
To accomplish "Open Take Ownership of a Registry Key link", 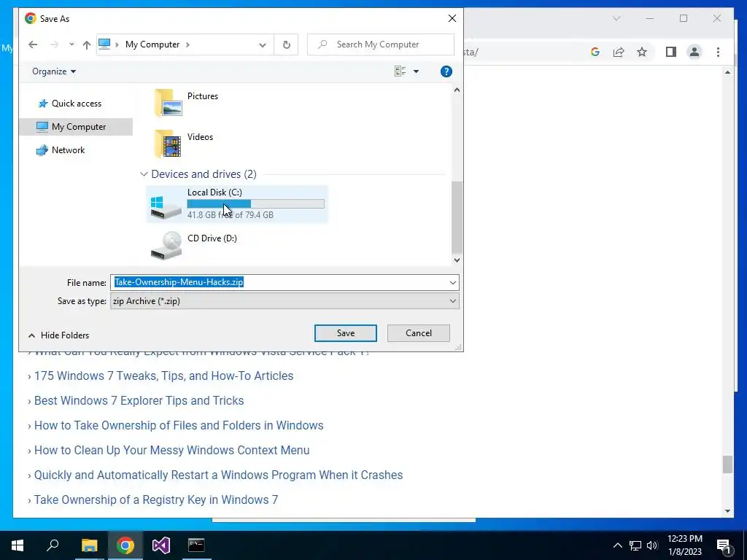I will click(x=156, y=499).
